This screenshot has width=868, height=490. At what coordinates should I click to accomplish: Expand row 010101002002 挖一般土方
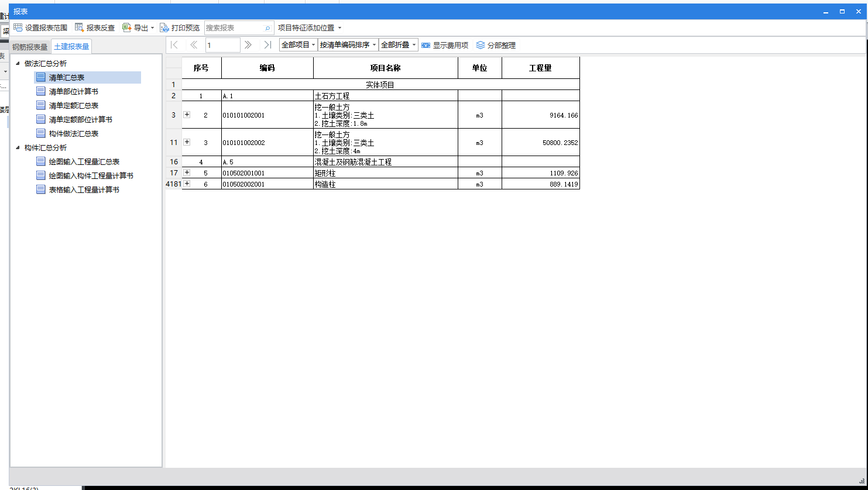(x=187, y=142)
